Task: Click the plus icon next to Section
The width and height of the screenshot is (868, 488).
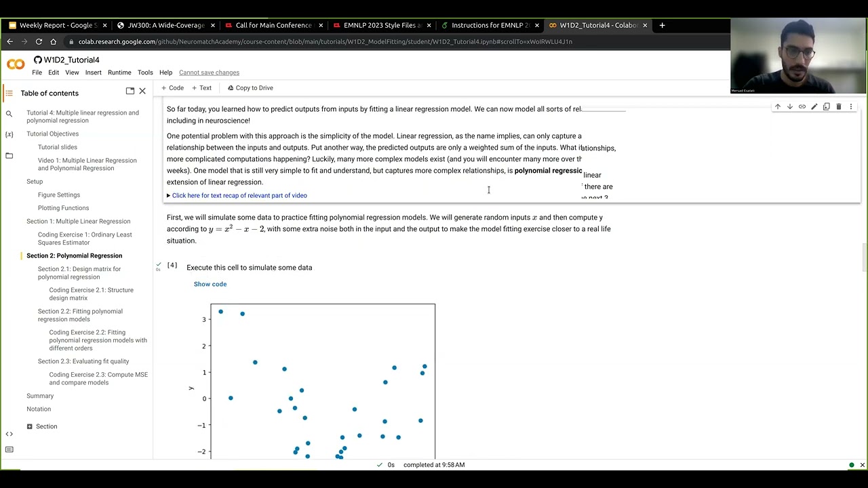Action: click(29, 426)
